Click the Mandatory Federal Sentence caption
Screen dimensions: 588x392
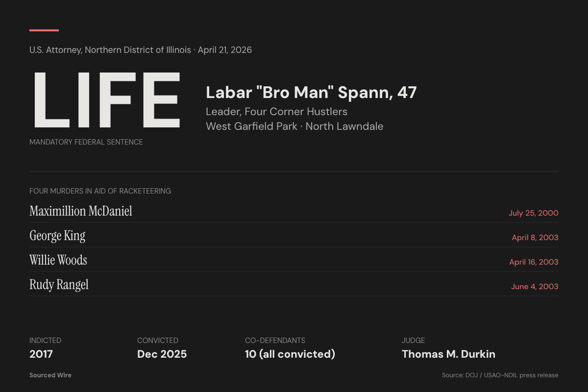coord(86,142)
